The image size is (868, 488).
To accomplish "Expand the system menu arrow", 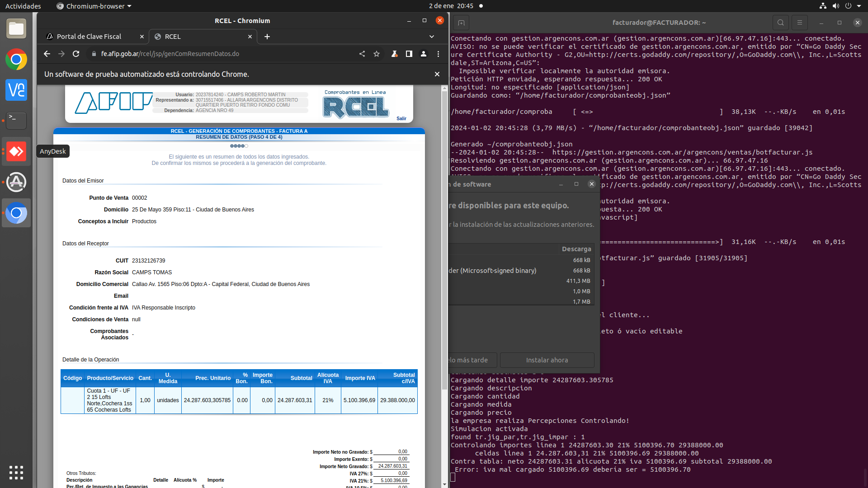I will pyautogui.click(x=859, y=6).
